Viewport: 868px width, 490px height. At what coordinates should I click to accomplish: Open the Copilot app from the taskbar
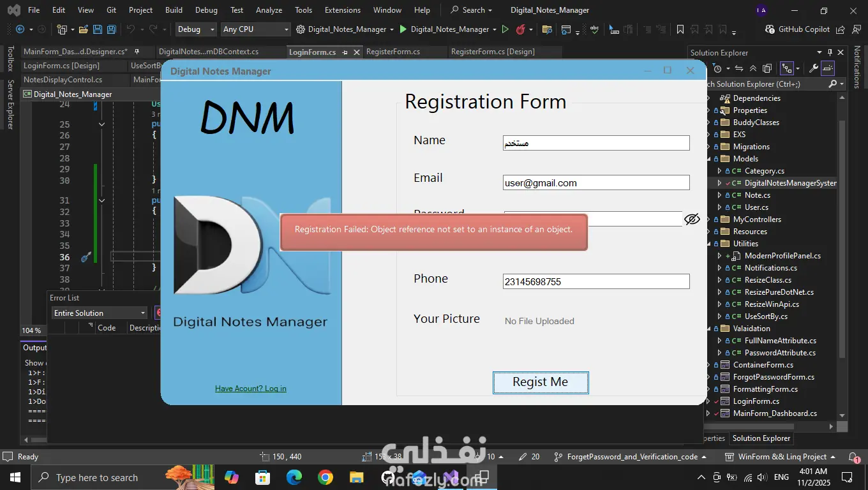point(232,477)
